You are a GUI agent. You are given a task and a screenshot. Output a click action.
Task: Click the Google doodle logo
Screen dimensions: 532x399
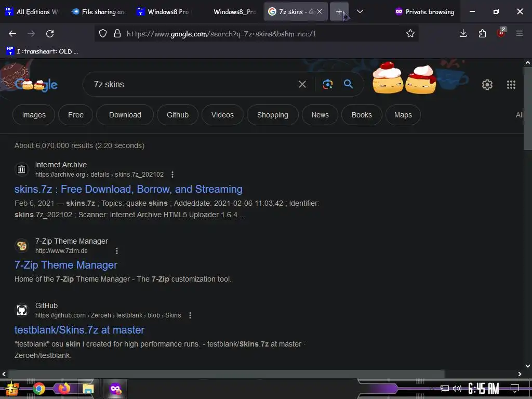click(x=36, y=85)
